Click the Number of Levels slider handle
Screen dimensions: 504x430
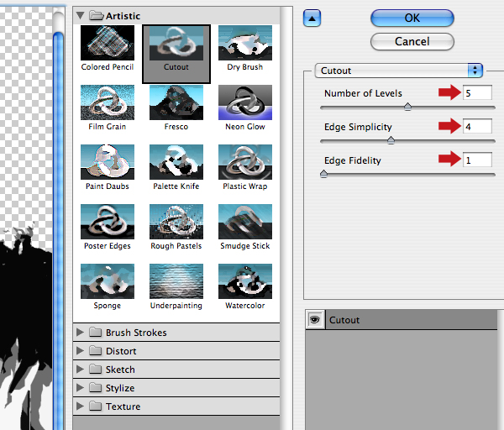tap(407, 107)
